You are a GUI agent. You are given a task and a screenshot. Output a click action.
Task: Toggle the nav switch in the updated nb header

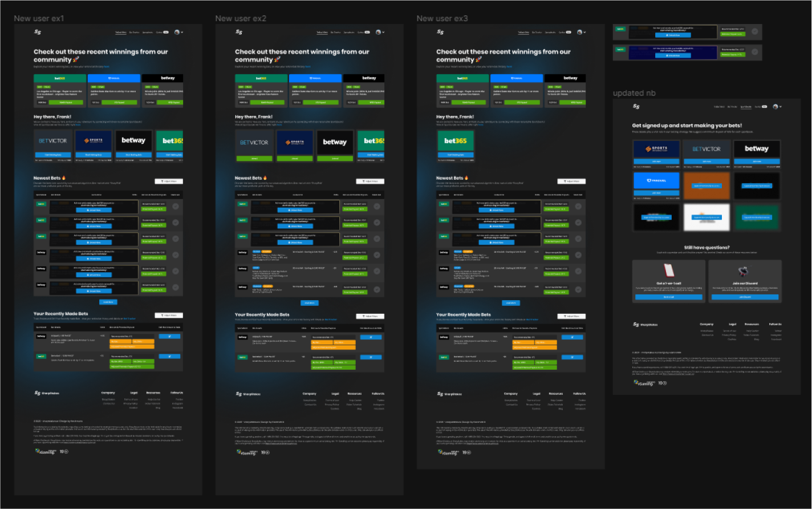(765, 106)
